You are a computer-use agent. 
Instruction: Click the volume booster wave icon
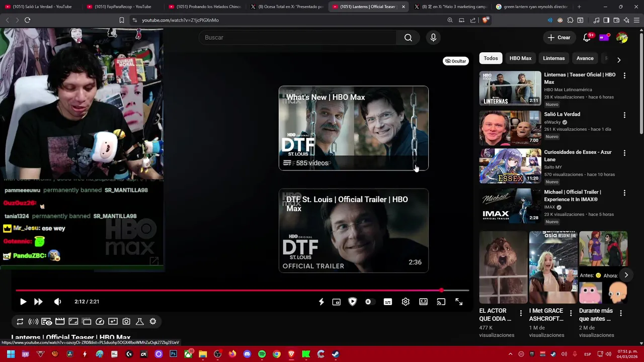point(33,321)
